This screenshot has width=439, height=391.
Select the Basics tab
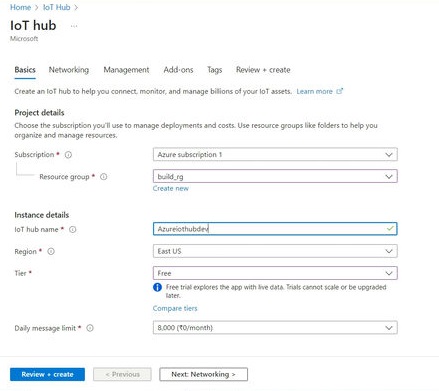click(x=25, y=70)
